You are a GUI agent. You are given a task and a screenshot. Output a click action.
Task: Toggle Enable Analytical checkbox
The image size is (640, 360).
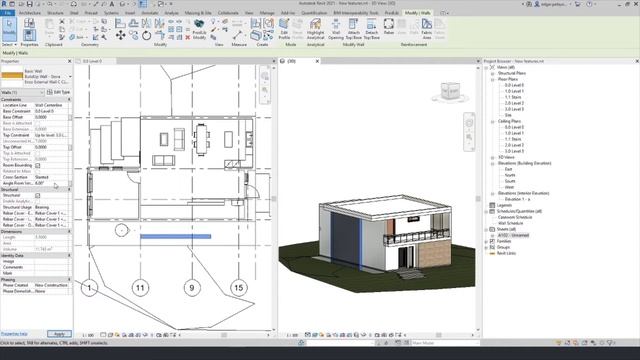coord(38,201)
